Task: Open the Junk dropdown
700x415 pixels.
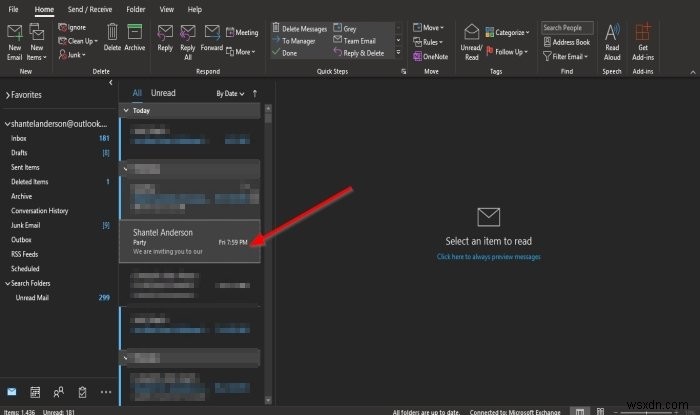Action: coord(72,55)
